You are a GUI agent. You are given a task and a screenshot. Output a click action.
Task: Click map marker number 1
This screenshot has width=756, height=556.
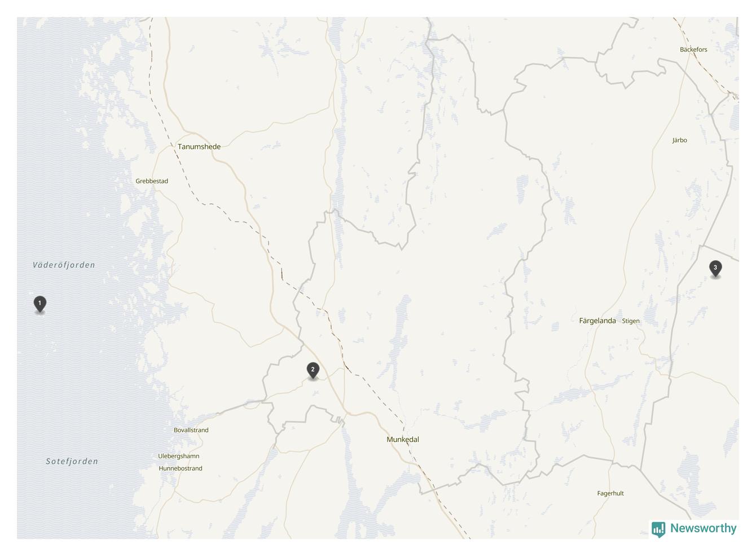[39, 304]
